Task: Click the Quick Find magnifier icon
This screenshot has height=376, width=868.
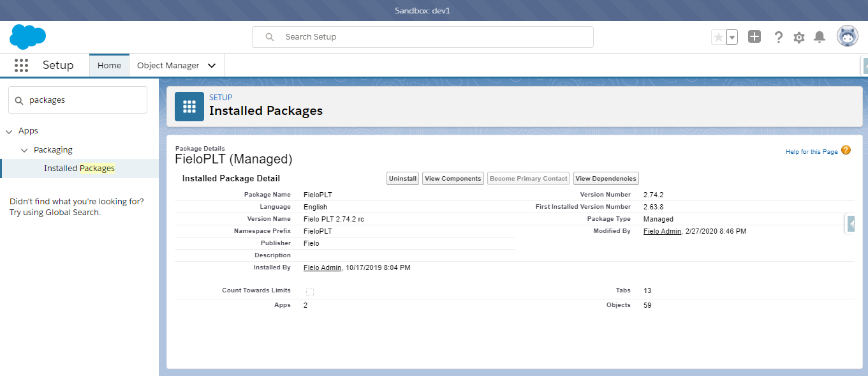Action: (18, 100)
